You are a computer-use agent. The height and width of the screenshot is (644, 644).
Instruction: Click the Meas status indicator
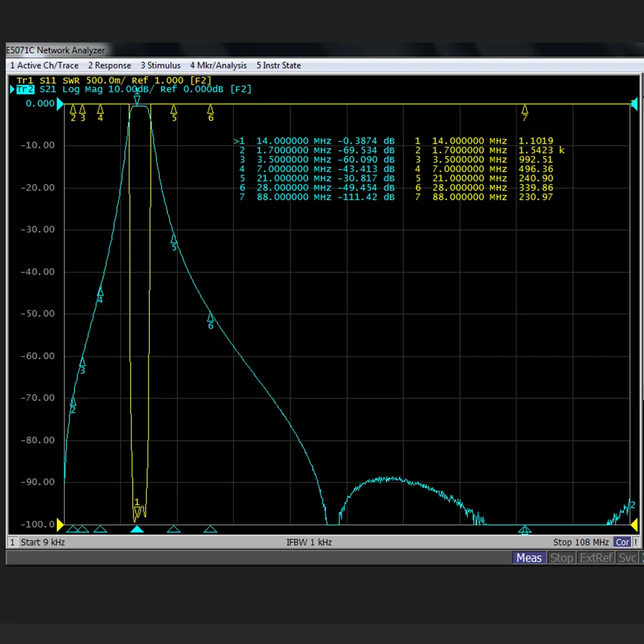point(529,557)
